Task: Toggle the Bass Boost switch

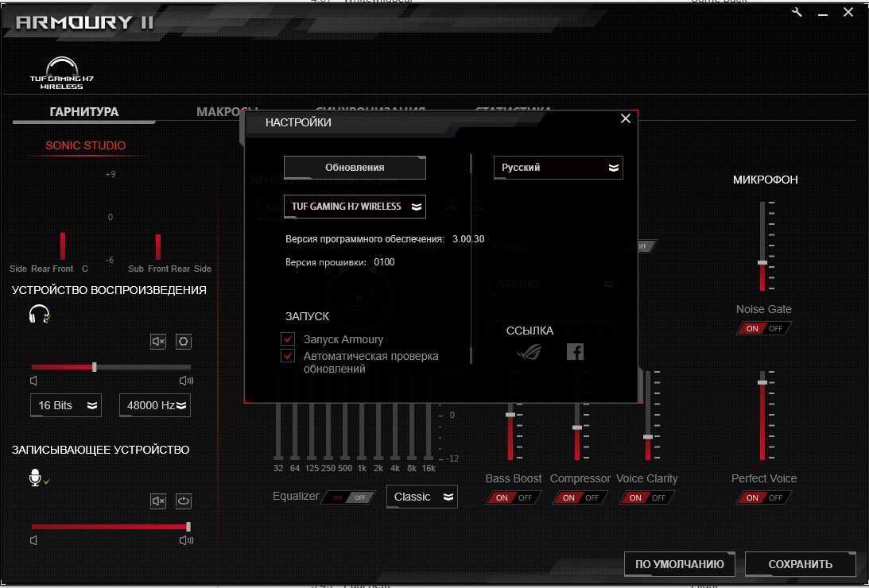Action: click(513, 497)
